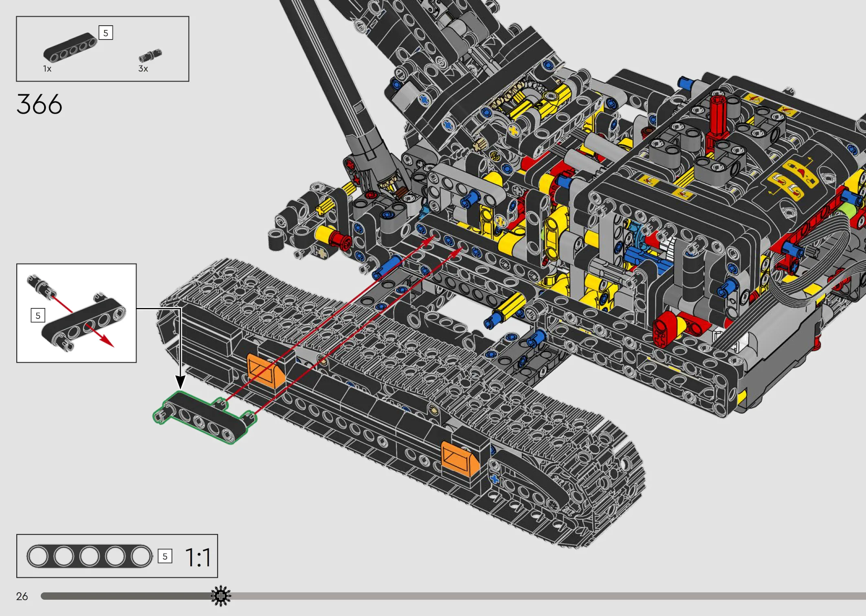Click the sub-assembly callout with pin and beam

tap(77, 313)
